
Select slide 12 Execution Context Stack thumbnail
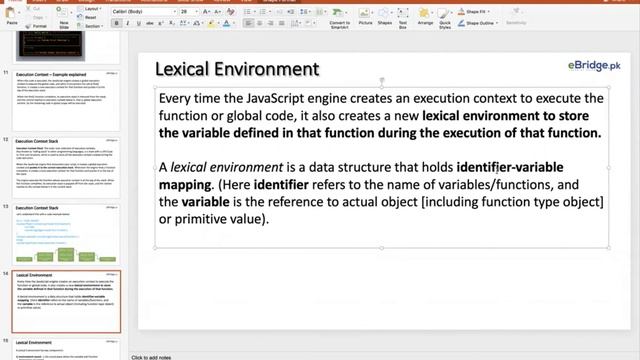pyautogui.click(x=66, y=167)
